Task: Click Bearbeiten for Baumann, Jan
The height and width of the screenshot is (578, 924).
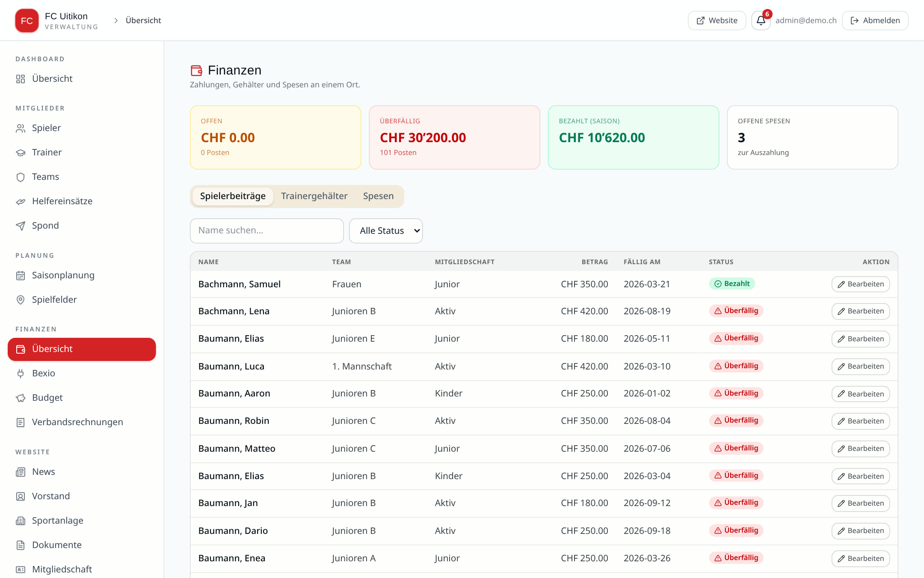Action: (x=861, y=504)
